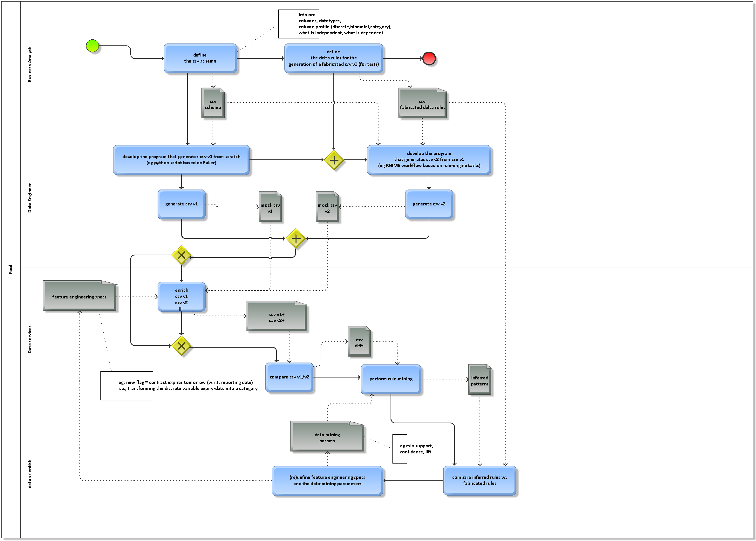Image resolution: width=756 pixels, height=541 pixels.
Task: Expand the Business Analyst lane label
Action: point(30,63)
